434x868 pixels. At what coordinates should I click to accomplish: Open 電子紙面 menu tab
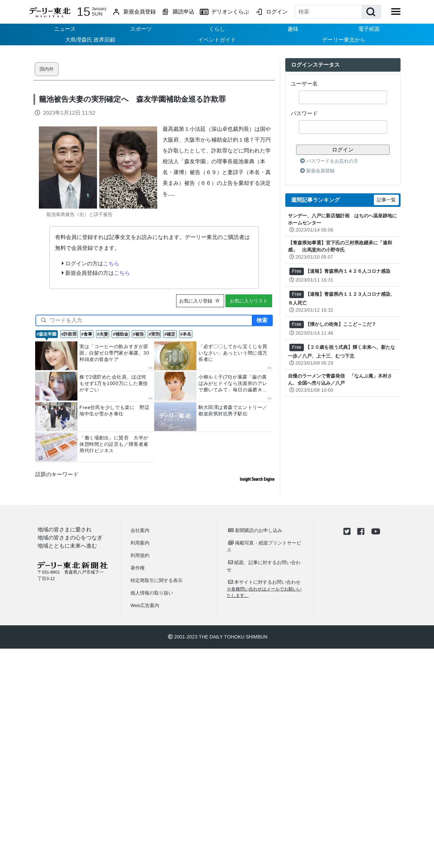369,29
